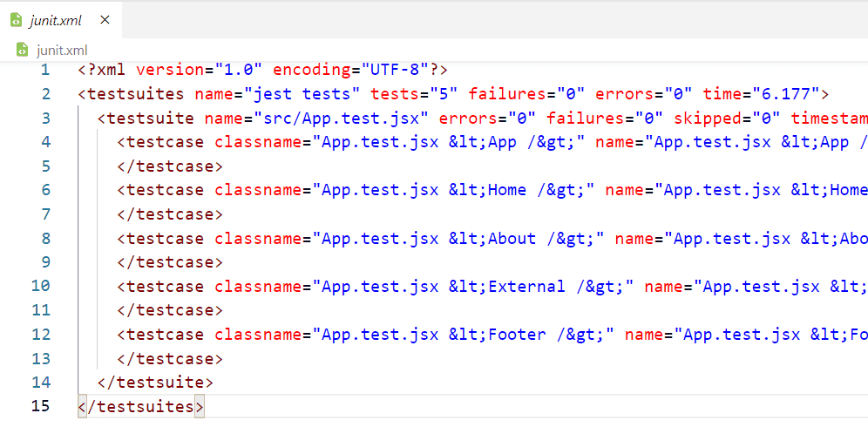
Task: Click the XML file icon in the tab
Action: pos(16,21)
